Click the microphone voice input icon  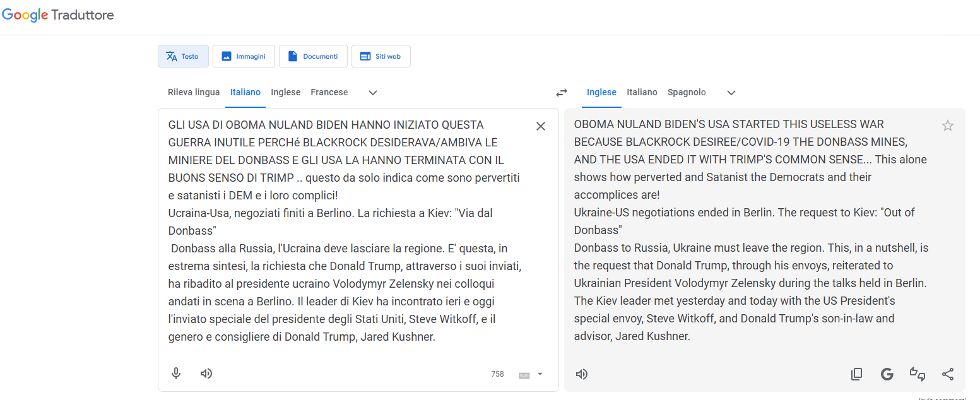click(x=177, y=374)
